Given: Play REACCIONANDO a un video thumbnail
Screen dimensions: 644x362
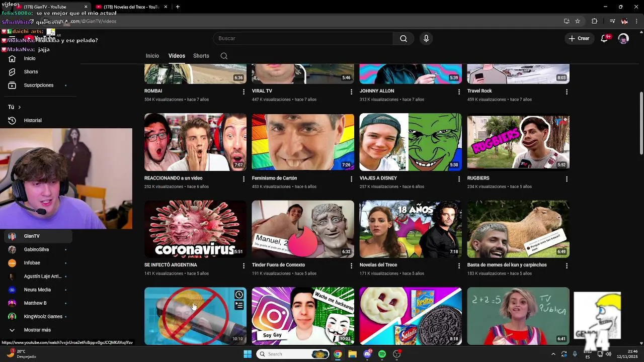Looking at the screenshot, I should [x=195, y=142].
